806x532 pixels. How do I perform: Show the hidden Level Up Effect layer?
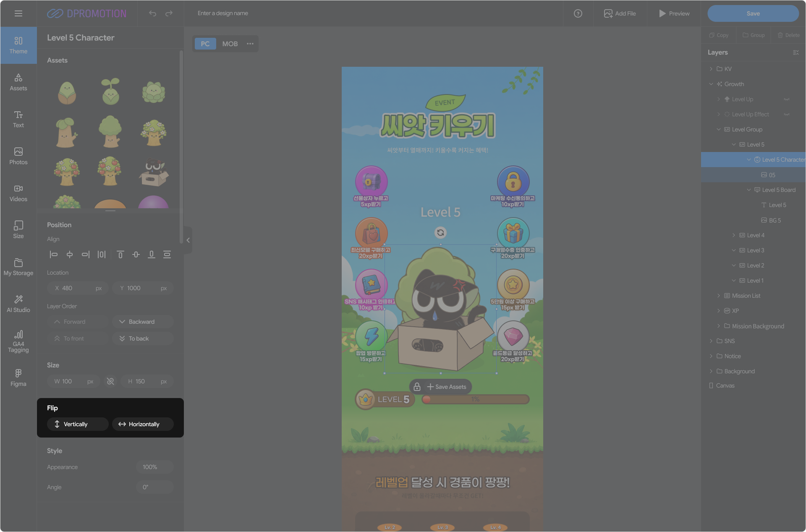[x=787, y=115]
